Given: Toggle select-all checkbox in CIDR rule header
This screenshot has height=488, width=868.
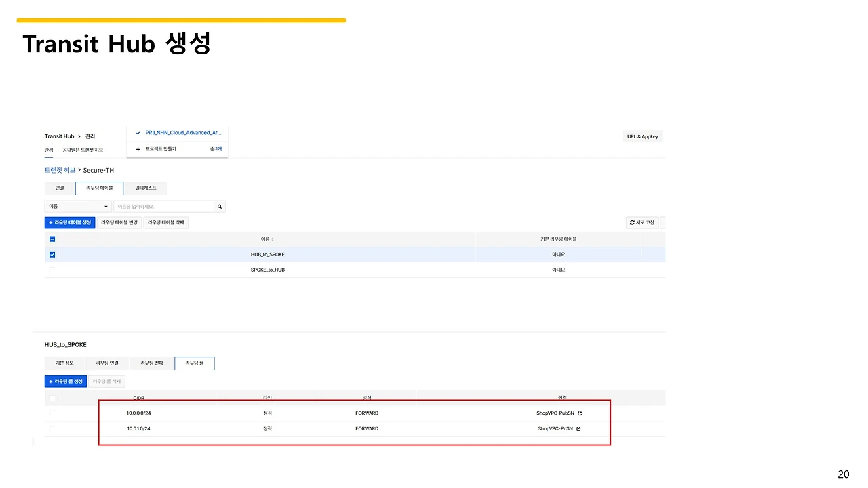Looking at the screenshot, I should coord(52,398).
